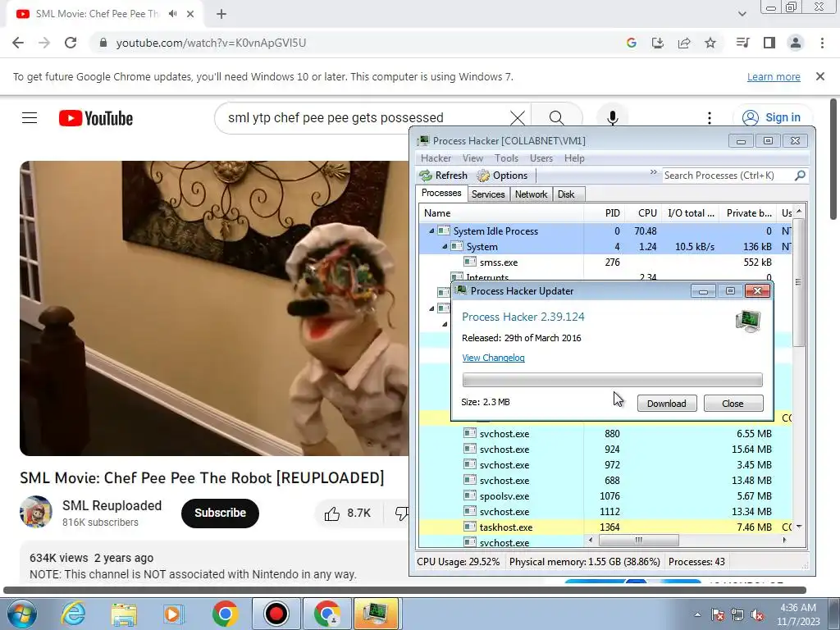Viewport: 840px width, 630px height.
Task: Open the YouTube hamburger guide menu
Action: [30, 117]
